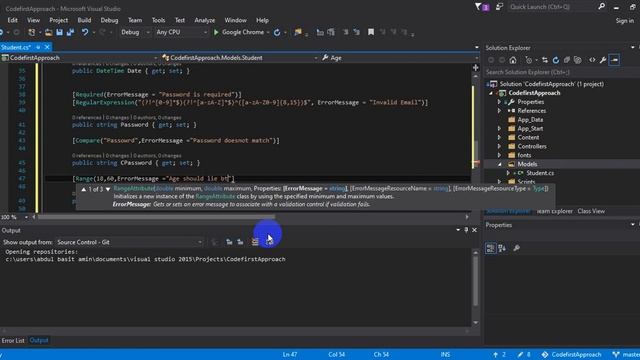This screenshot has height=360, width=640.
Task: Start debugging with green play icon
Action: tap(216, 32)
